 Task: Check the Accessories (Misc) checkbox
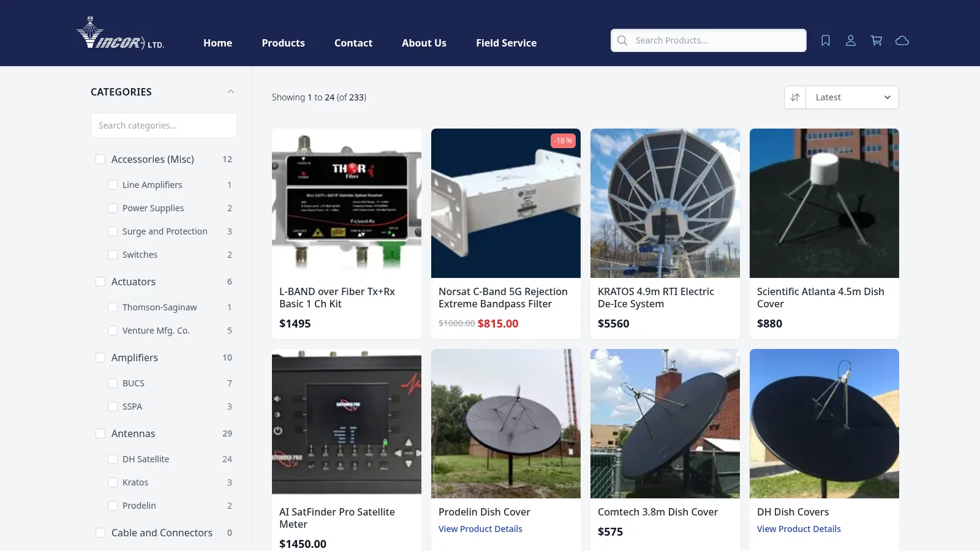click(100, 159)
